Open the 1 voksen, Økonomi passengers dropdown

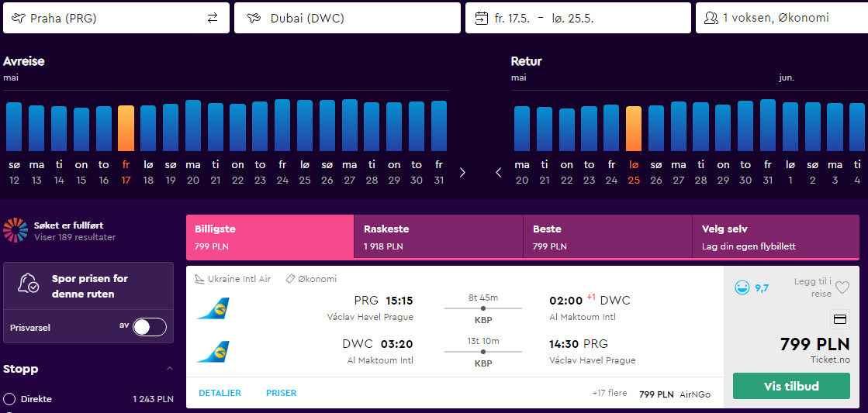click(782, 18)
